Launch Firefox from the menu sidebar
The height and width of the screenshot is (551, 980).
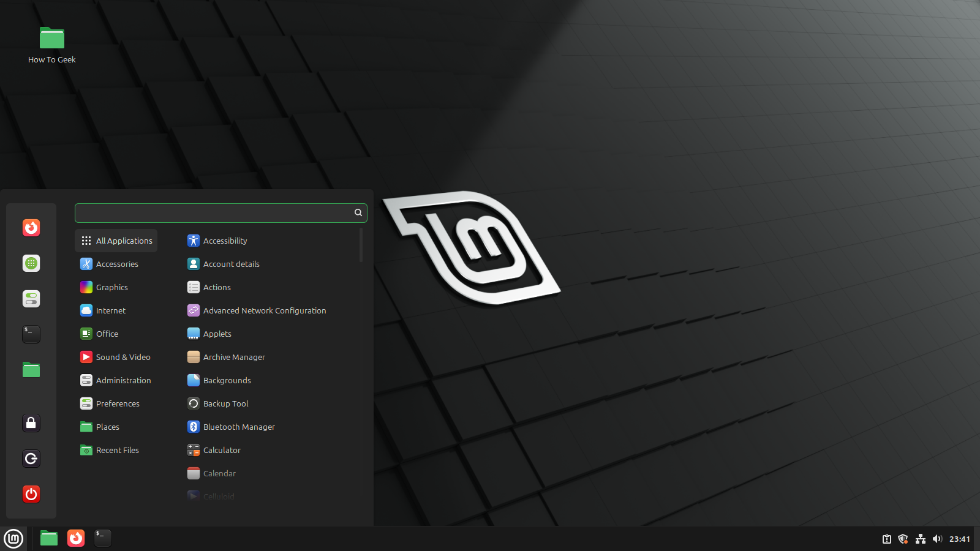tap(31, 227)
